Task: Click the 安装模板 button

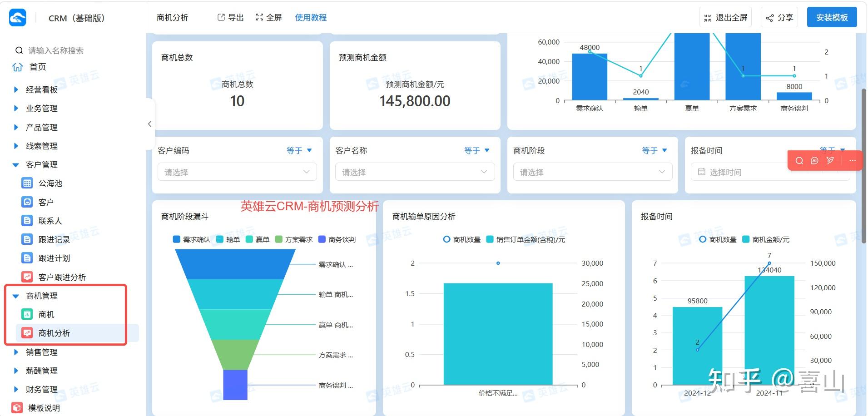Action: [x=832, y=18]
